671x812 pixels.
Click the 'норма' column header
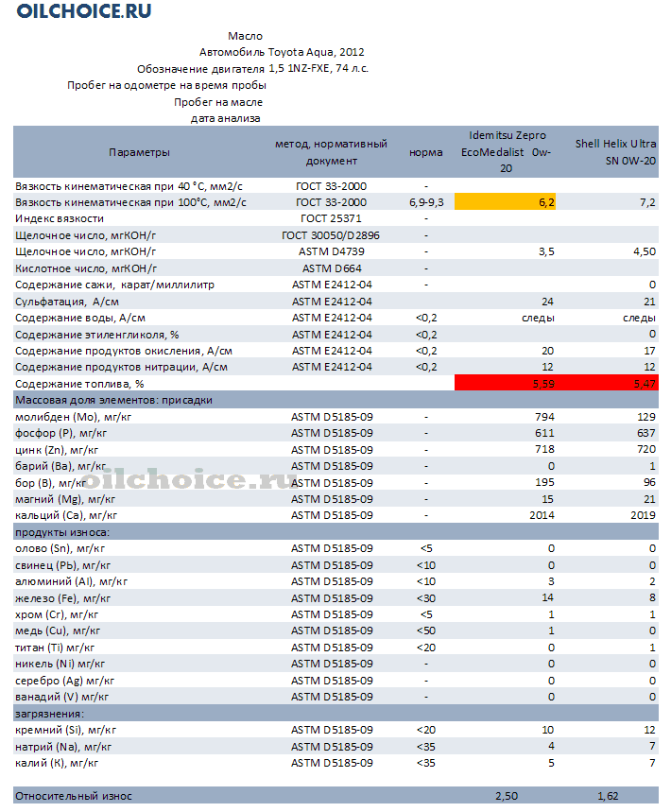[425, 152]
